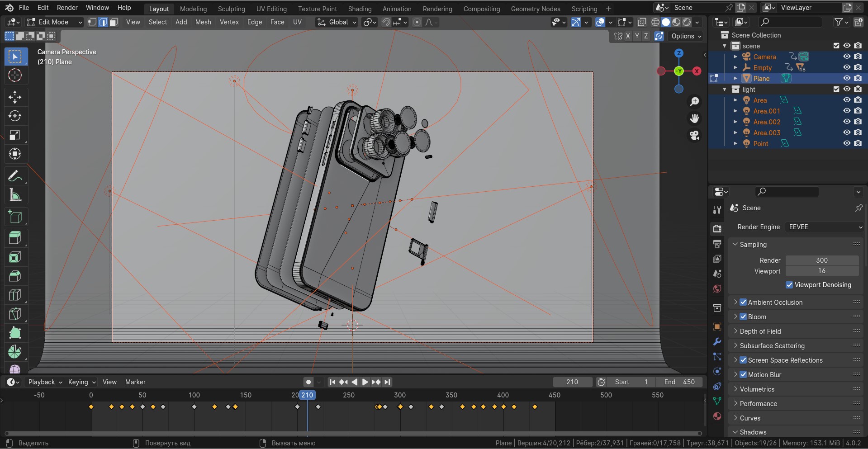Choose the Annotate pencil tool
The height and width of the screenshot is (449, 868).
[x=15, y=176]
